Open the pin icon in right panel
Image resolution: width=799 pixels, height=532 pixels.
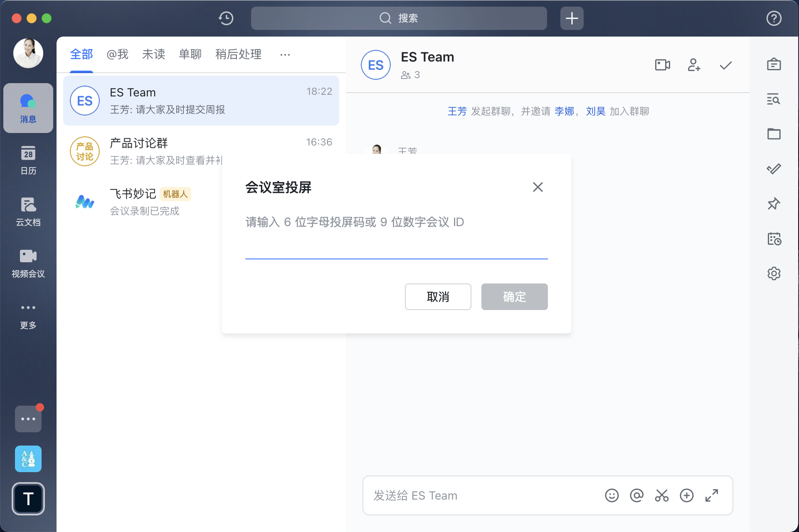click(774, 204)
